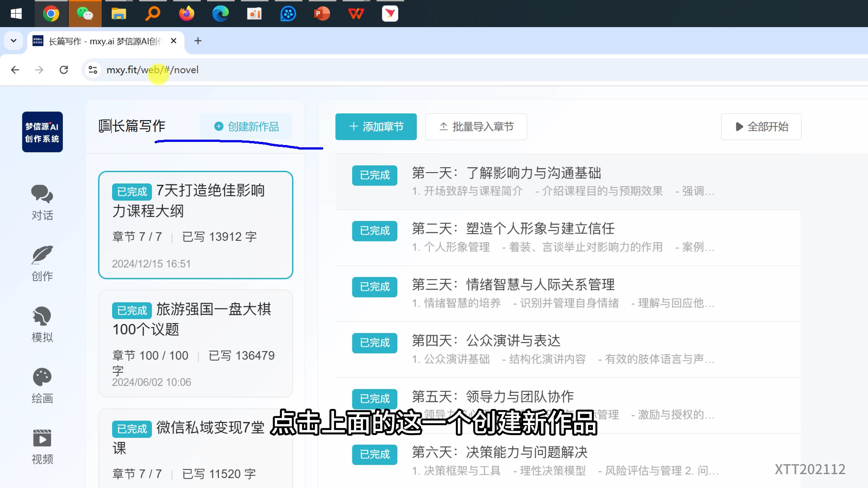Viewport: 868px width, 488px height.
Task: Click 批量导入章节 button
Action: click(476, 126)
